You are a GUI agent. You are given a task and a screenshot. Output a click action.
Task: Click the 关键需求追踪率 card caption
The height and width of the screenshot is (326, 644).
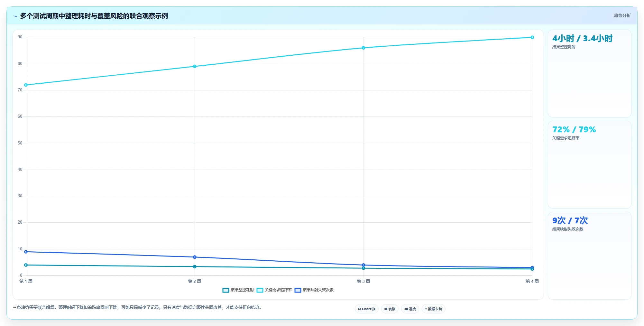click(x=566, y=138)
